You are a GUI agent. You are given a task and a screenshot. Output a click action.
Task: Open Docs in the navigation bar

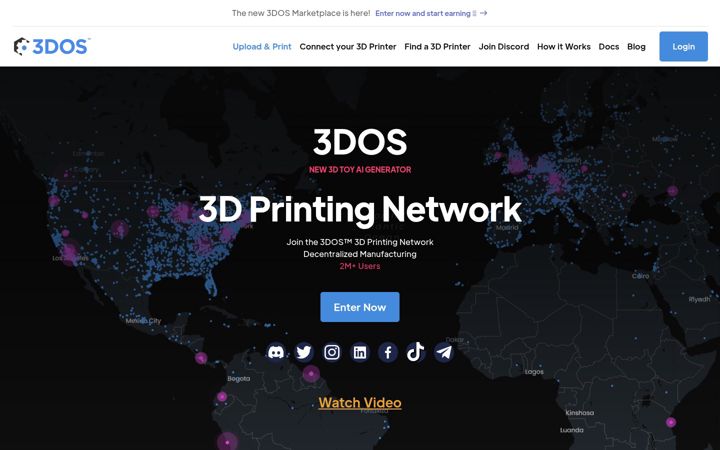pyautogui.click(x=609, y=46)
